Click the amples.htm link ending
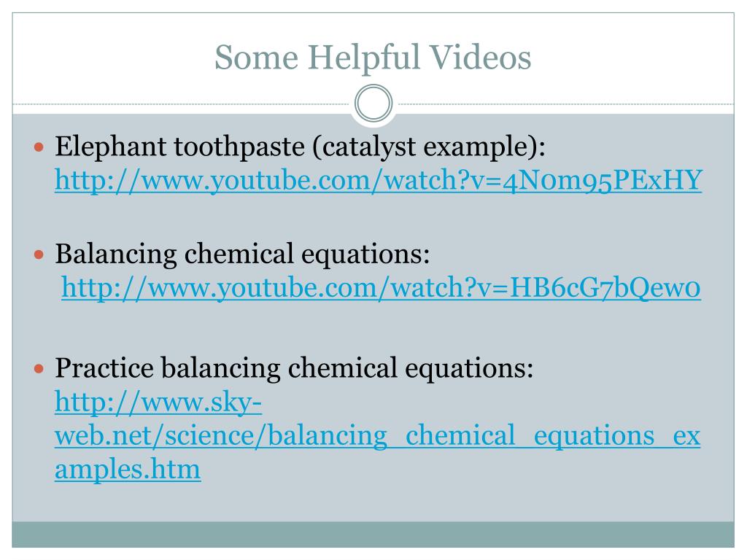Viewport: 747px width, 560px height. [x=128, y=470]
